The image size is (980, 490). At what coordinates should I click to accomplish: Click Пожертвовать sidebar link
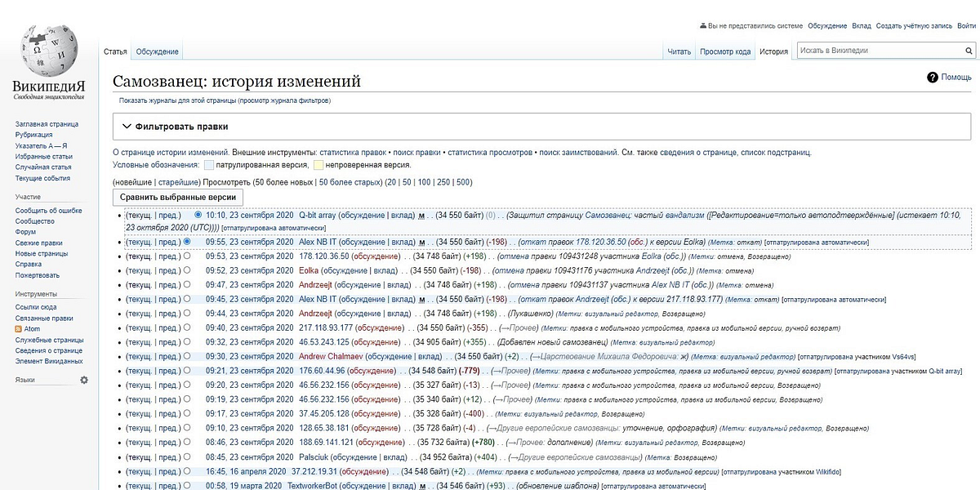pyautogui.click(x=38, y=275)
